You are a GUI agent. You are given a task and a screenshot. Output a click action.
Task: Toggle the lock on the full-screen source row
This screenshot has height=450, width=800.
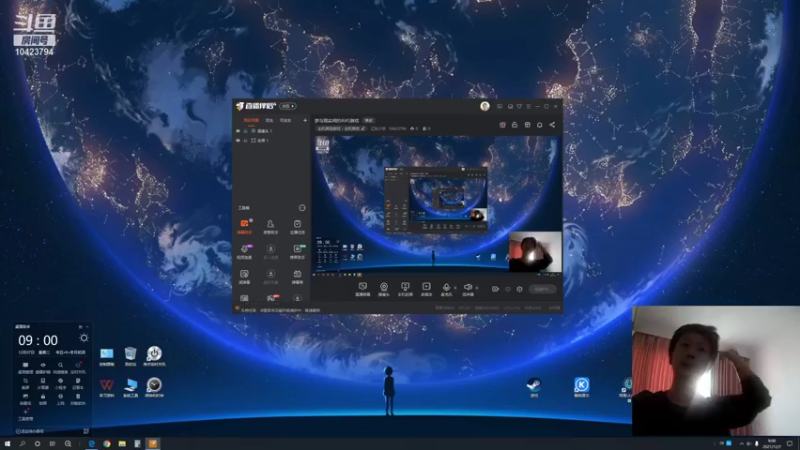245,140
